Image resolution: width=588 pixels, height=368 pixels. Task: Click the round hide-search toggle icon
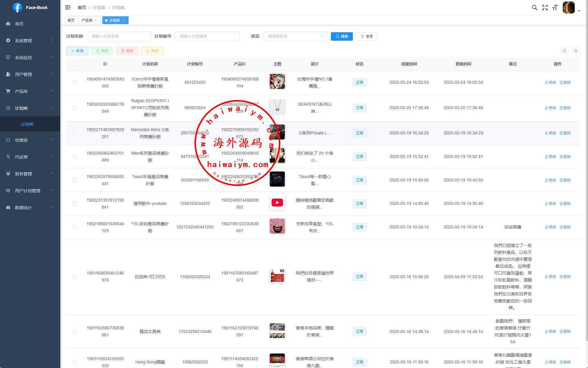(x=564, y=51)
